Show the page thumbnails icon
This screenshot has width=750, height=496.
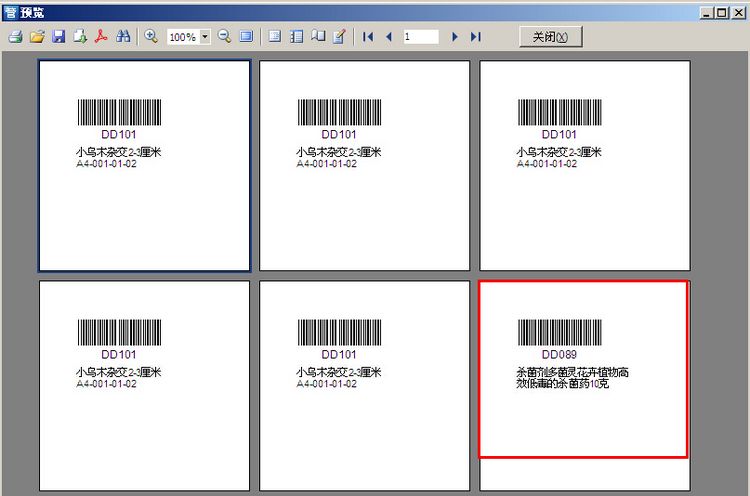(x=297, y=37)
